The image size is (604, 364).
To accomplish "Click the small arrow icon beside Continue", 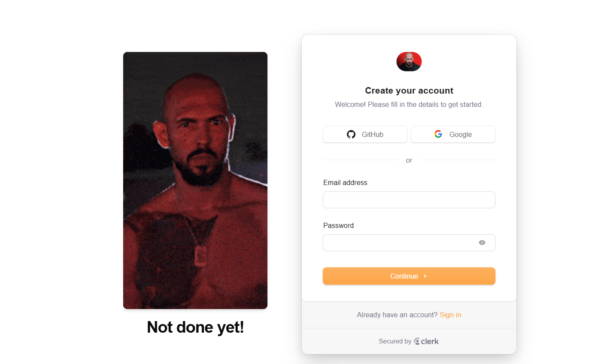I will [x=425, y=276].
